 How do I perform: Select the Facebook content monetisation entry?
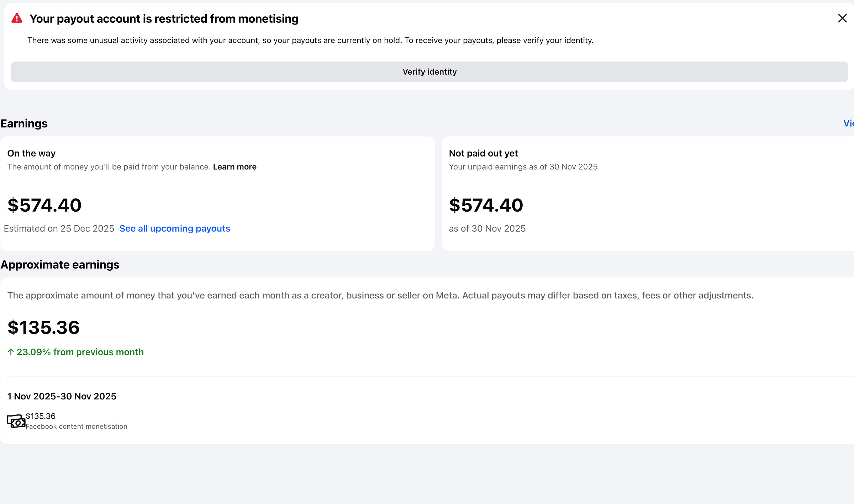(76, 426)
